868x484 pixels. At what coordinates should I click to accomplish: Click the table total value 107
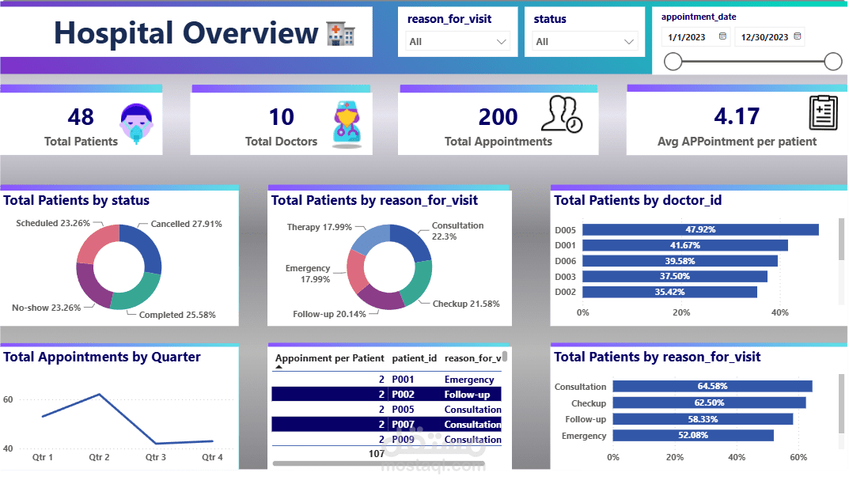(377, 454)
